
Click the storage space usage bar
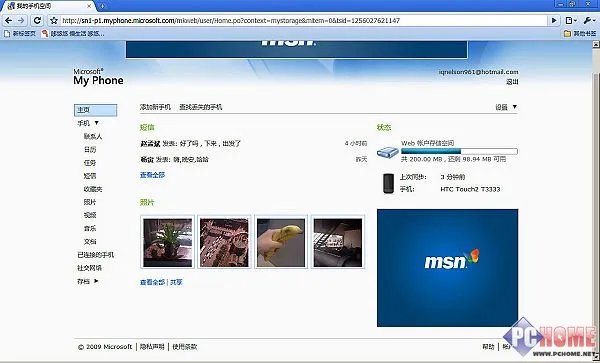[459, 151]
